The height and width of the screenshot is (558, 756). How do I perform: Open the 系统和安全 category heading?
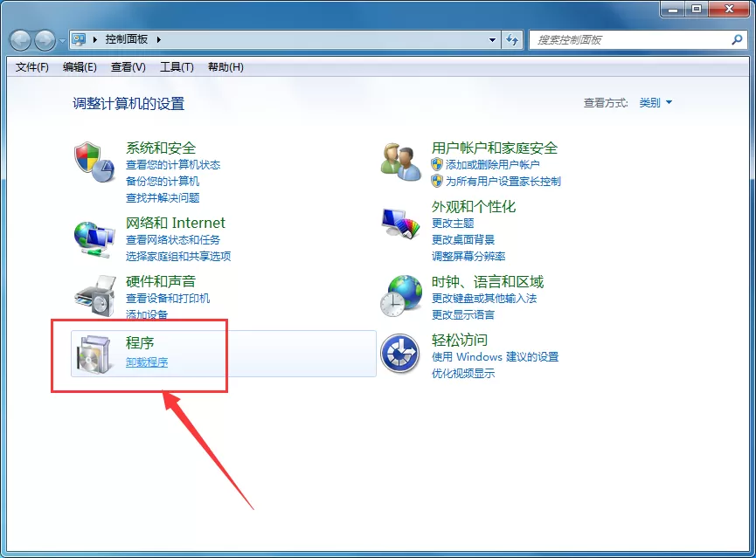coord(161,148)
